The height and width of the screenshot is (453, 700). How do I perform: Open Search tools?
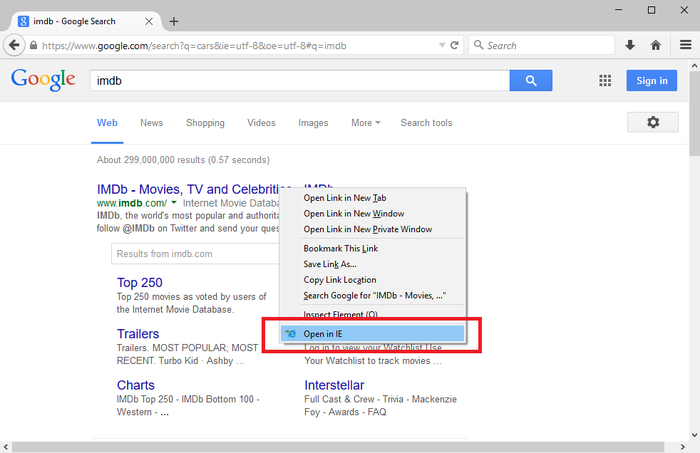426,123
